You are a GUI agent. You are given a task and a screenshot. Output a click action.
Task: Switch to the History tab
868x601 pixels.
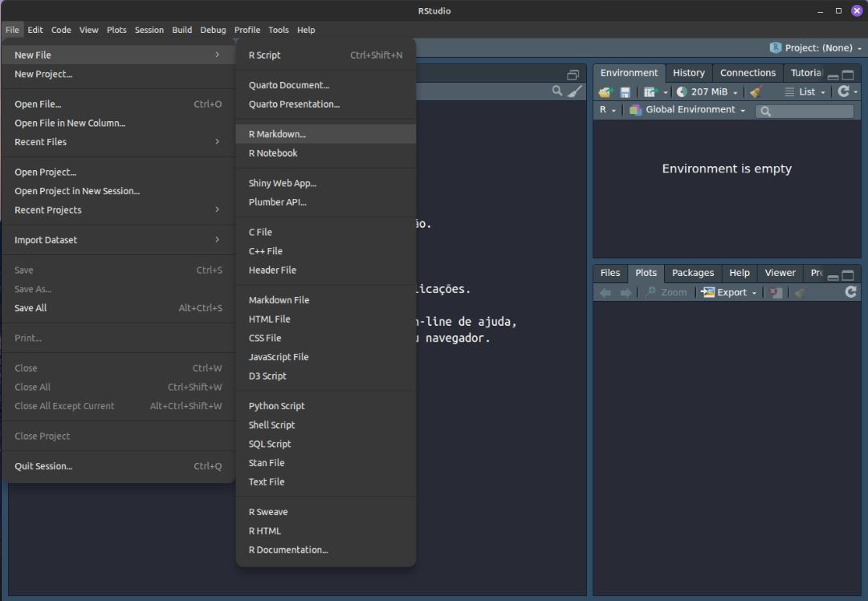click(x=688, y=73)
